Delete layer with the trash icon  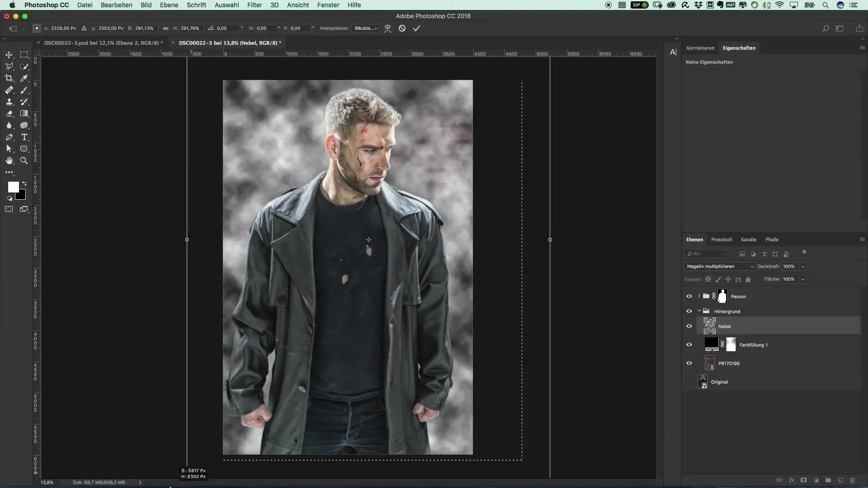click(x=852, y=480)
